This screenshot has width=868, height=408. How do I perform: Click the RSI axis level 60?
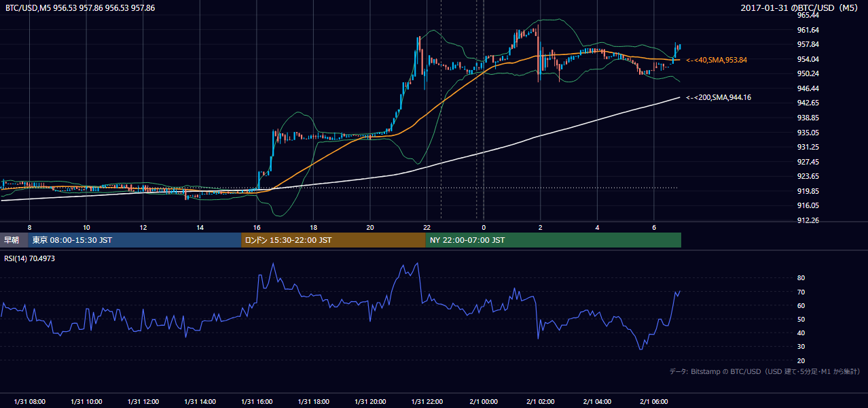801,305
